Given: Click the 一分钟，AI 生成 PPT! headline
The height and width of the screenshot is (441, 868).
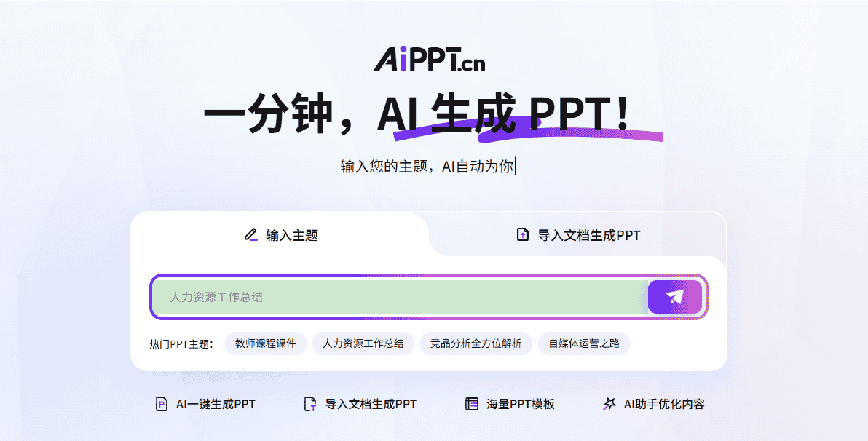Looking at the screenshot, I should coord(417,116).
